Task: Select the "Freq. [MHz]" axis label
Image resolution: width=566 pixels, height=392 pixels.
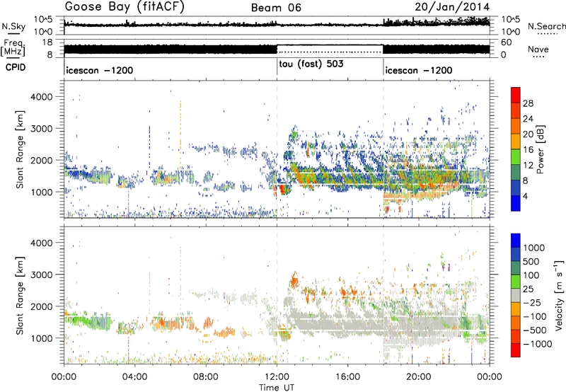Action: click(13, 48)
